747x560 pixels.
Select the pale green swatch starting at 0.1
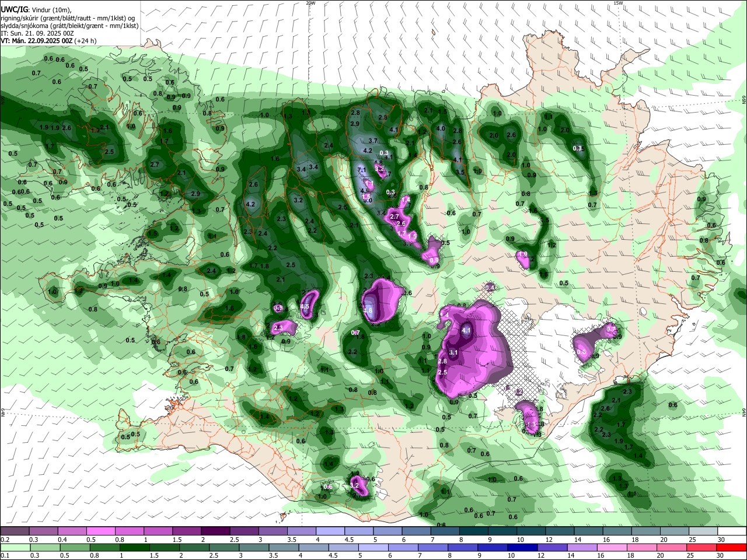point(15,547)
